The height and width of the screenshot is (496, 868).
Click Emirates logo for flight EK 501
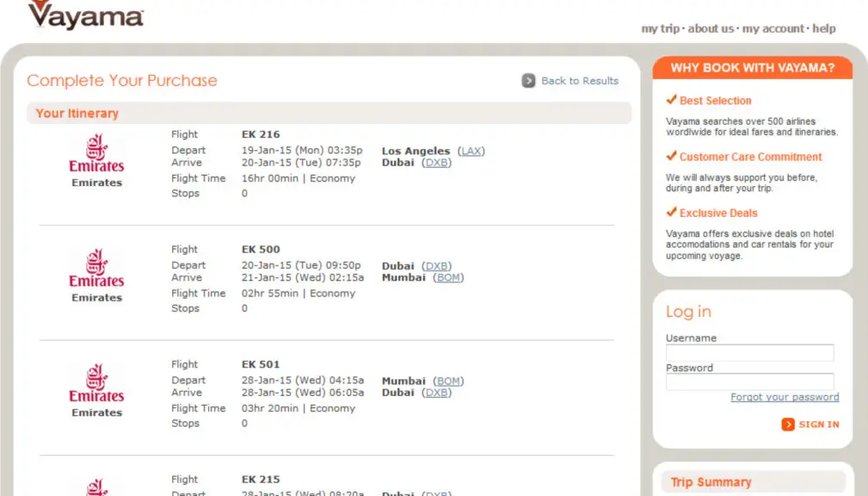point(96,383)
